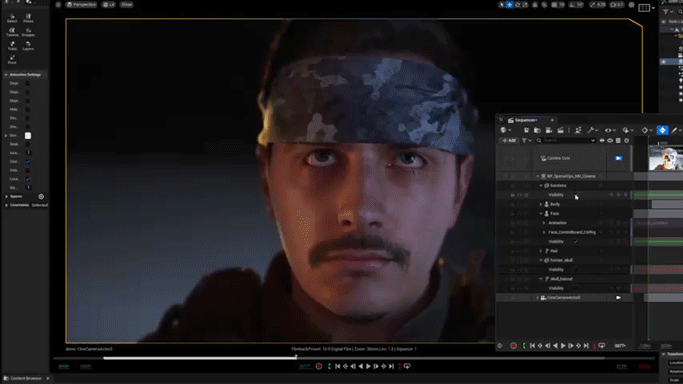Click the white color swatch in Animation Settings
Image resolution: width=683 pixels, height=384 pixels.
(x=28, y=135)
